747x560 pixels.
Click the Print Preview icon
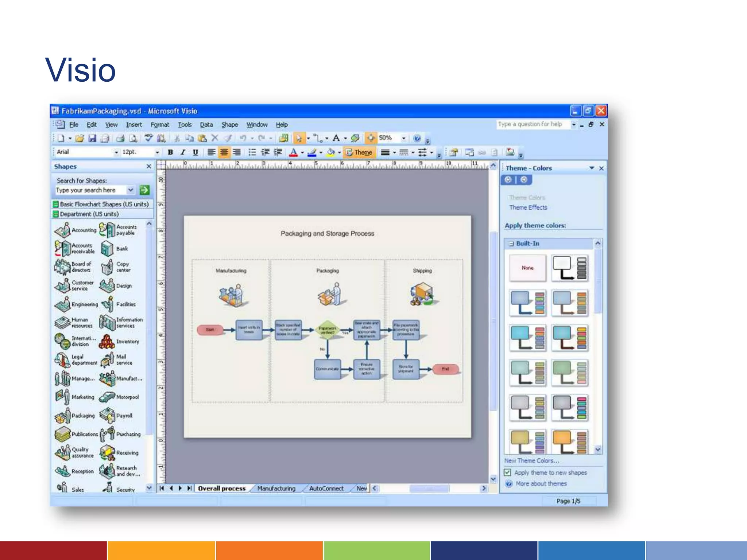pyautogui.click(x=133, y=138)
